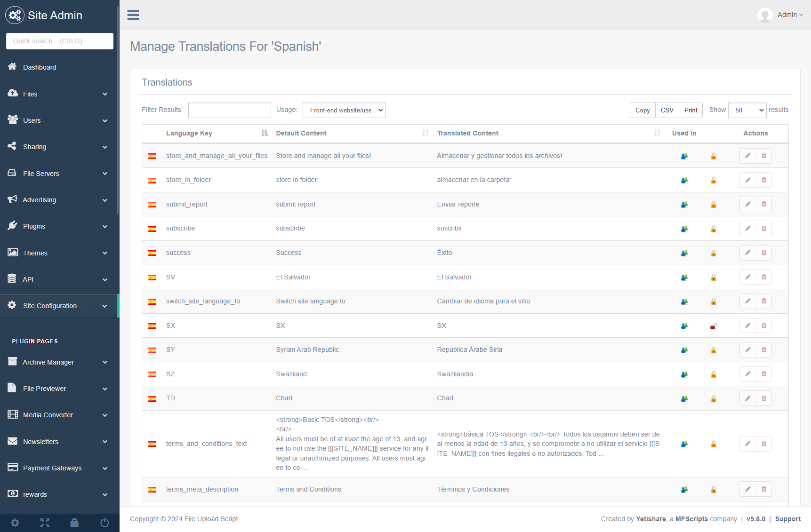This screenshot has width=811, height=532.
Task: Toggle the lock on Swaziland SZ row
Action: [x=713, y=374]
